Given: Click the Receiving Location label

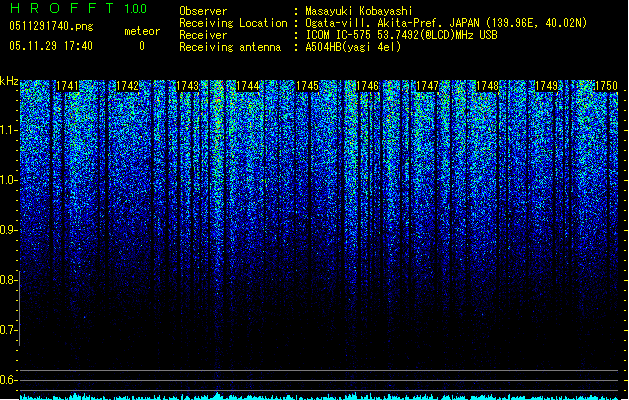Looking at the screenshot, I should point(233,23).
